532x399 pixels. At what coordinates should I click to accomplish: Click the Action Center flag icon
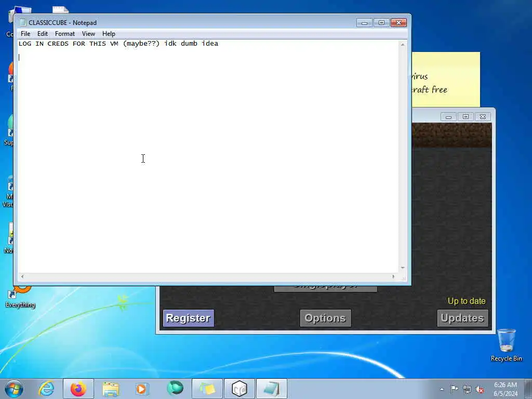tap(454, 389)
